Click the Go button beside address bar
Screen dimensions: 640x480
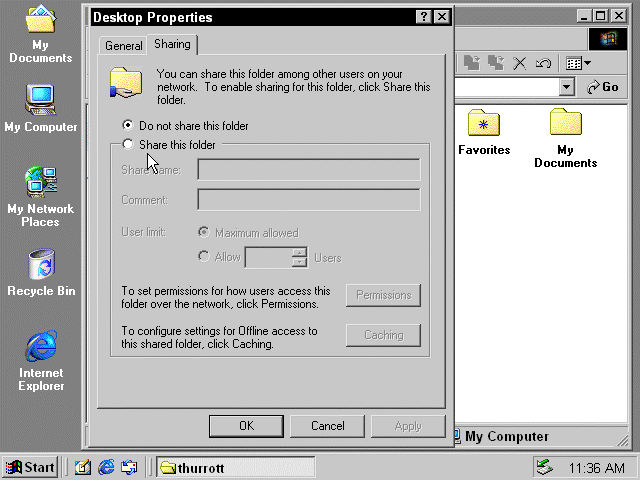[x=604, y=88]
